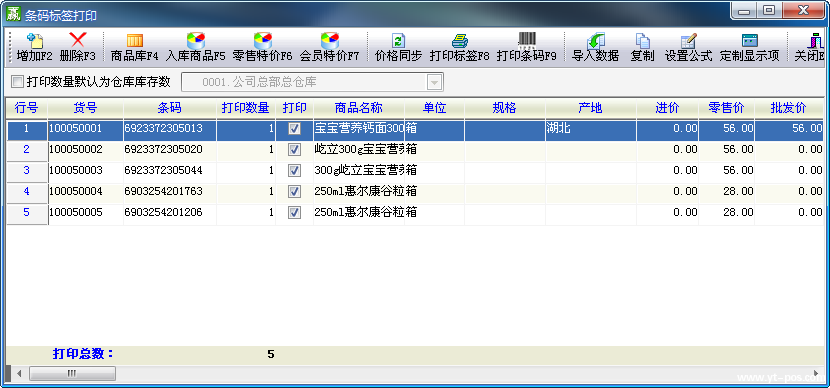This screenshot has width=830, height=388.
Task: Click barcode cell 6923372305013
Action: [169, 129]
